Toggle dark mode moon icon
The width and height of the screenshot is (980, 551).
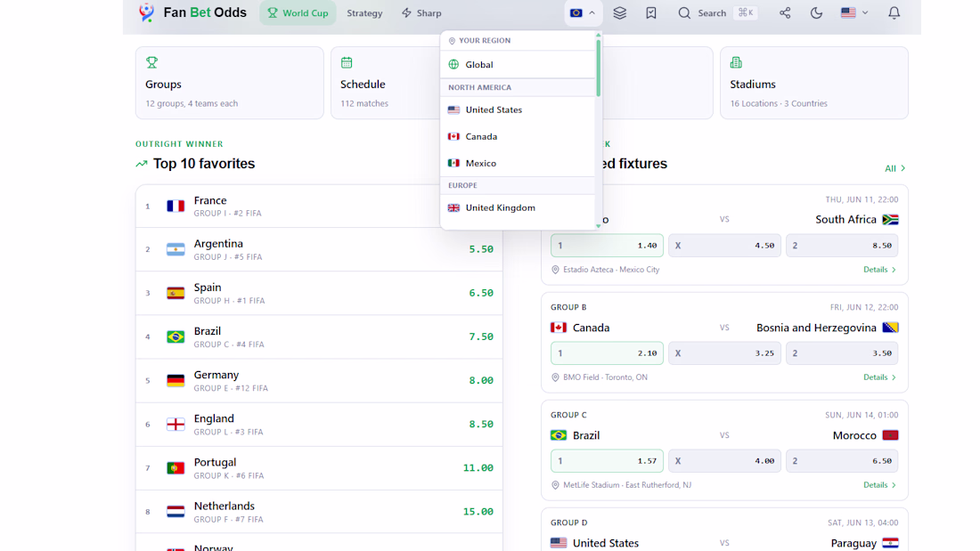tap(816, 12)
